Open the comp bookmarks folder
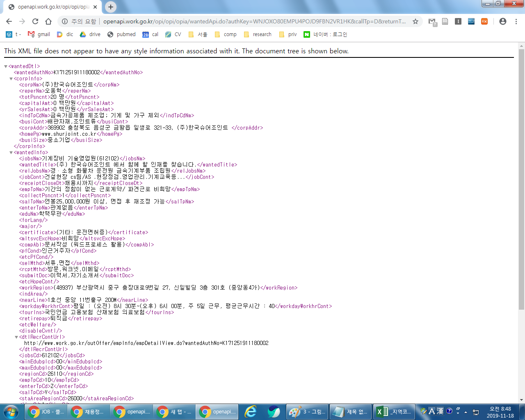Viewport: 525px width, 420px height. click(226, 34)
